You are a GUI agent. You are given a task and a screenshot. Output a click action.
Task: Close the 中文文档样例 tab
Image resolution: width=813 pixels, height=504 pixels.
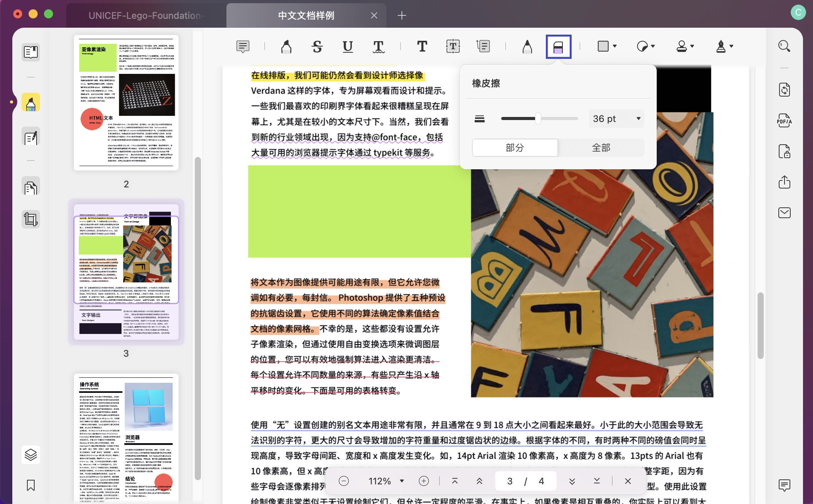[x=374, y=15]
